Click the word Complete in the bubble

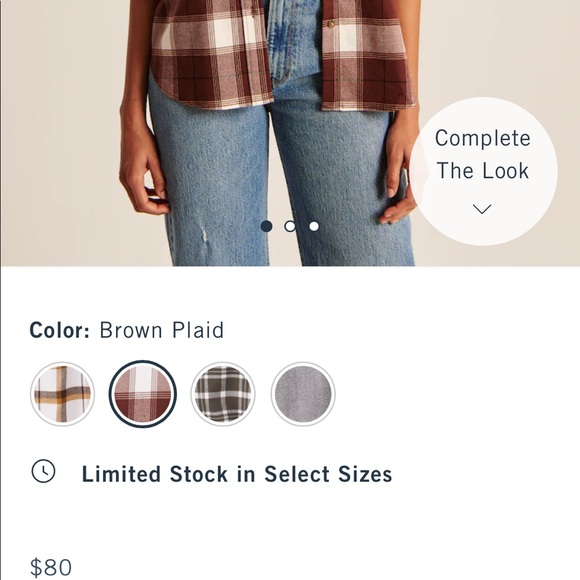tap(483, 139)
